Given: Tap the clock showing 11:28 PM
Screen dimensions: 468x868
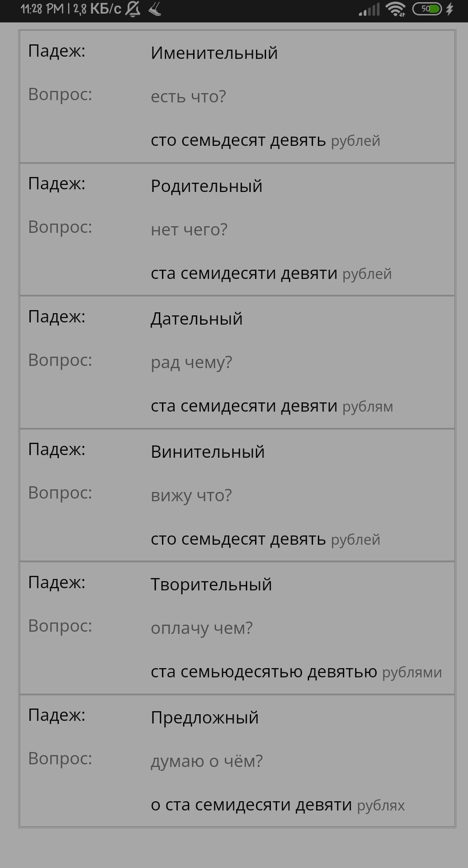Looking at the screenshot, I should coord(42,9).
